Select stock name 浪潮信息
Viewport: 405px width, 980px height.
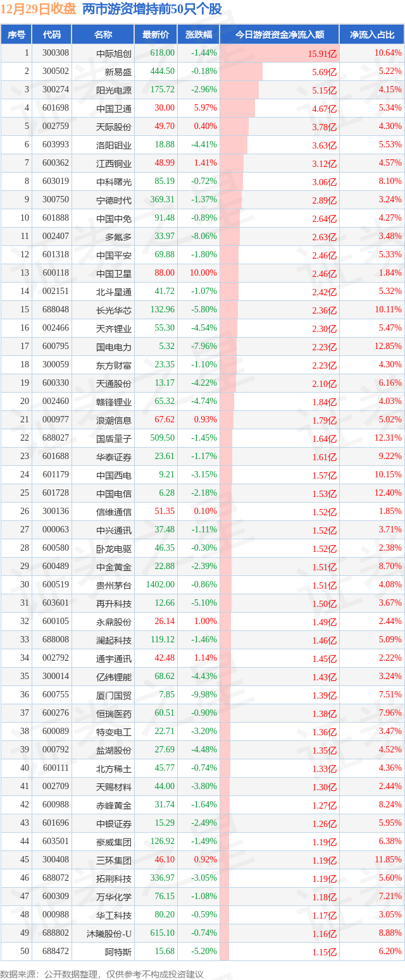pos(114,420)
